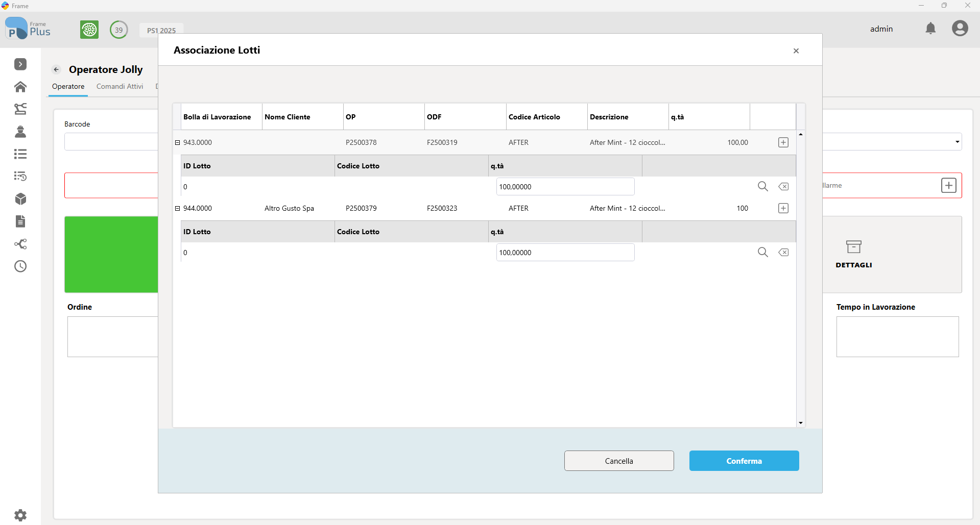The width and height of the screenshot is (980, 525).
Task: Click the scroll up arrow of the lots grid
Action: pos(801,134)
